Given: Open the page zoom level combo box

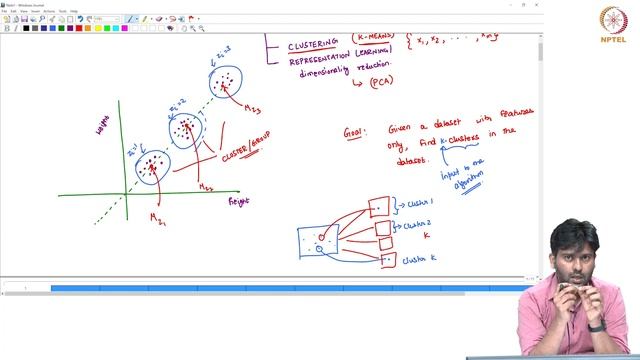Looking at the screenshot, I should tap(107, 19).
